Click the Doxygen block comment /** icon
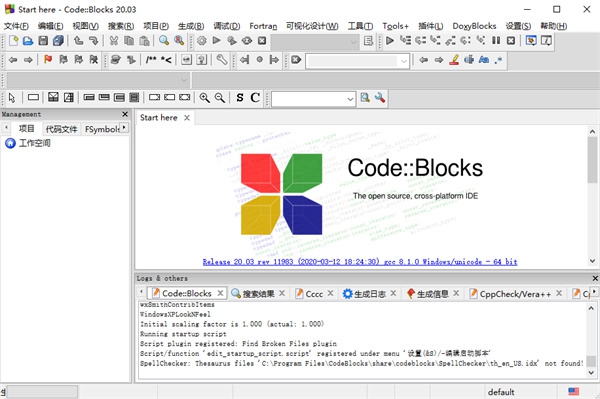The width and height of the screenshot is (600, 399). [151, 60]
